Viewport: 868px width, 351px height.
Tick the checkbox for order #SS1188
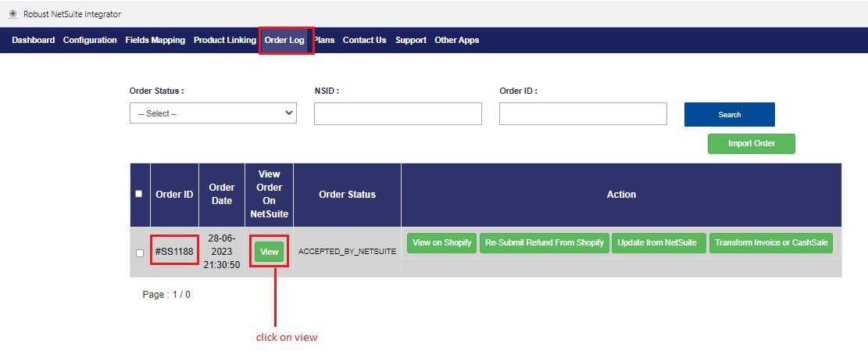140,253
